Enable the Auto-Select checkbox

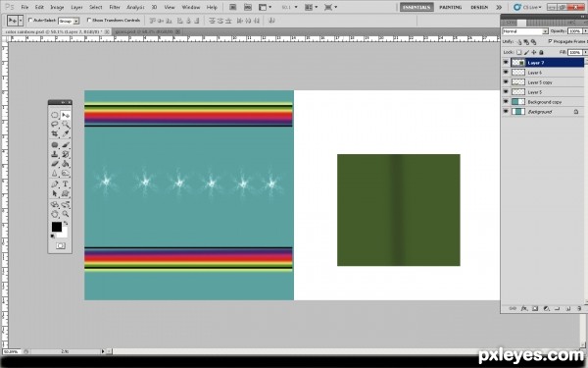(30, 20)
